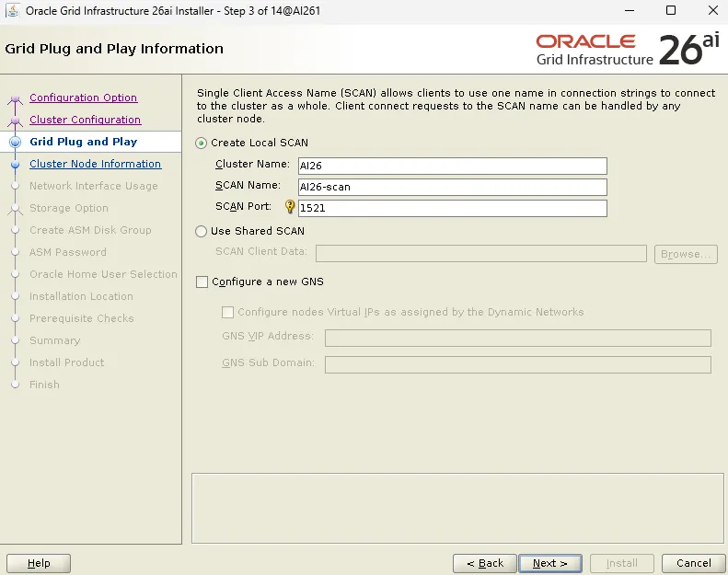This screenshot has width=728, height=575.
Task: Click the empty message pane at bottom
Action: point(457,508)
